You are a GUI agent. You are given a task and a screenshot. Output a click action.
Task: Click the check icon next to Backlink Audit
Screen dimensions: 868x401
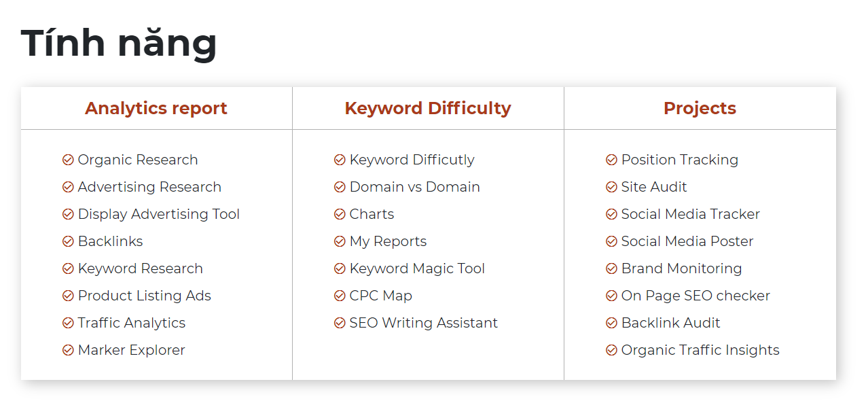coord(611,323)
